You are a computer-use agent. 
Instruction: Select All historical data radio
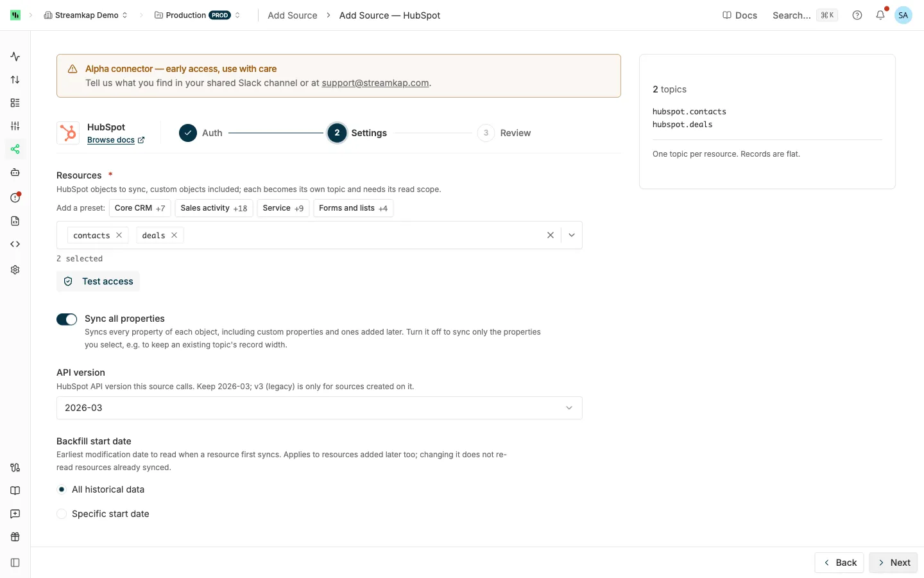62,489
